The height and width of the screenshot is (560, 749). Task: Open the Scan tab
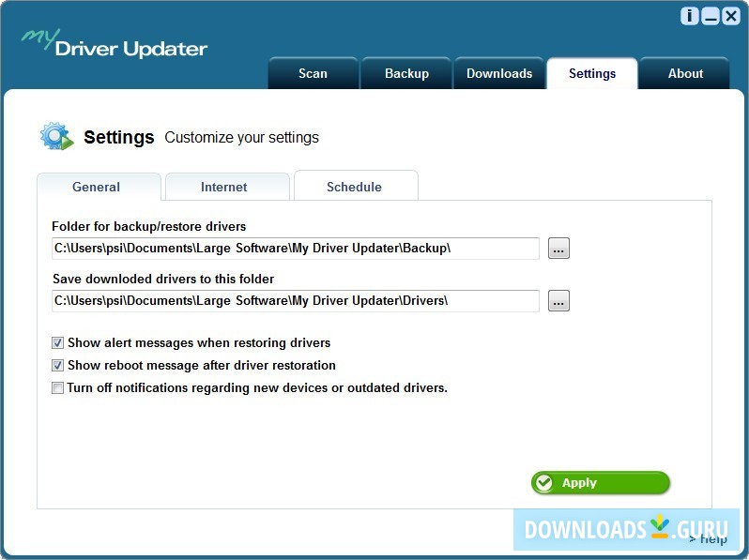click(x=313, y=73)
